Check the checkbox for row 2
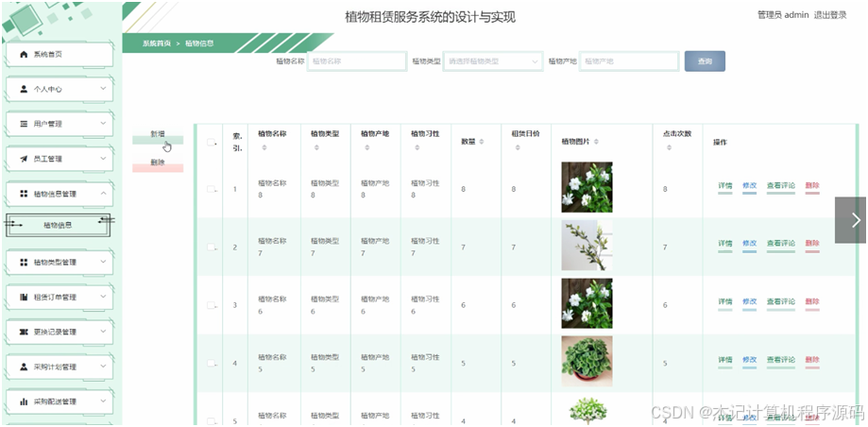868x427 pixels. pyautogui.click(x=211, y=247)
